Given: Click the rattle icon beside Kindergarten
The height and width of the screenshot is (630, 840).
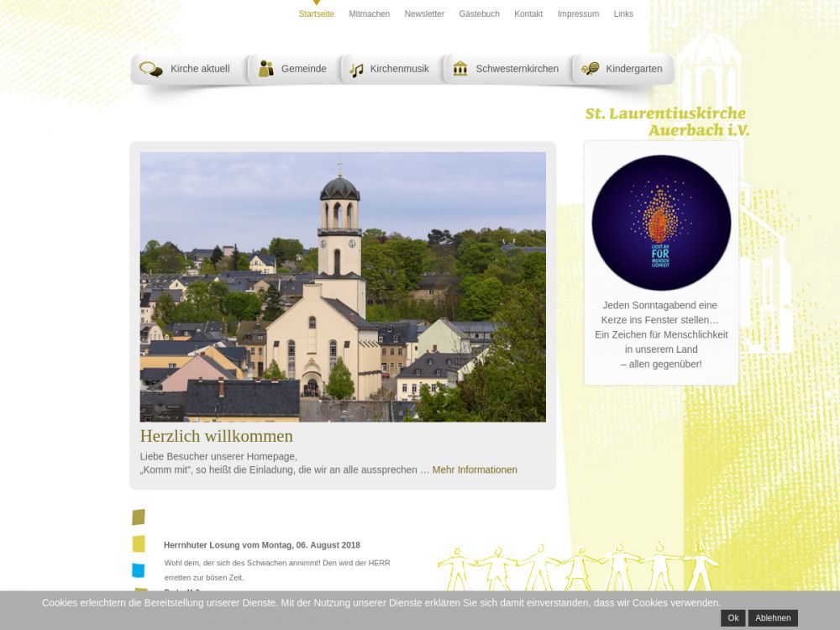Looking at the screenshot, I should tap(591, 69).
